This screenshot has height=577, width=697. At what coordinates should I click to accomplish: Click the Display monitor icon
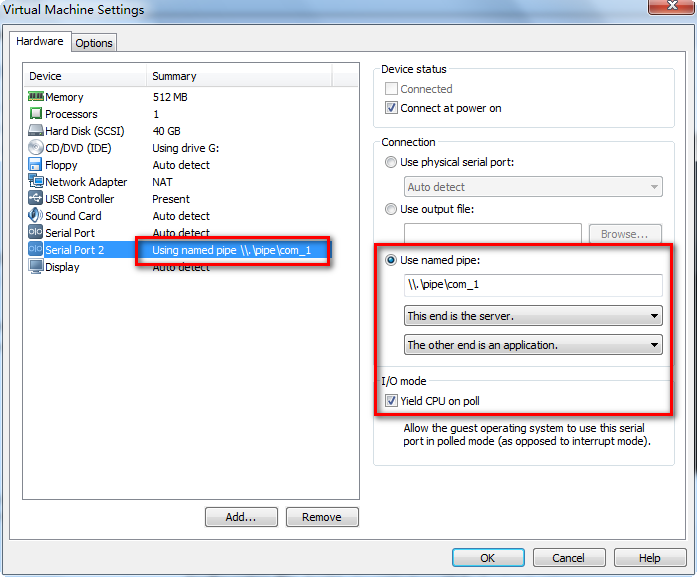coord(36,266)
